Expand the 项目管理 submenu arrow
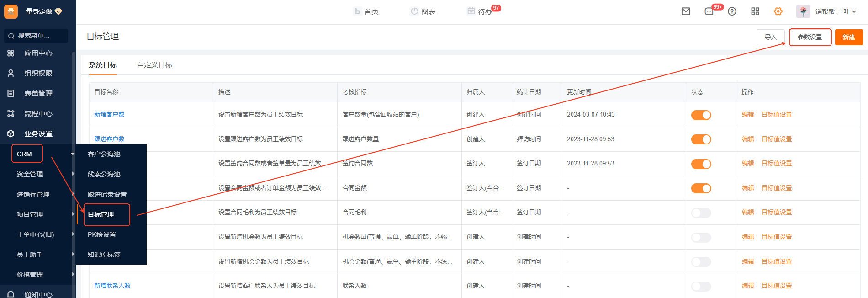Image resolution: width=868 pixels, height=298 pixels. (73, 214)
